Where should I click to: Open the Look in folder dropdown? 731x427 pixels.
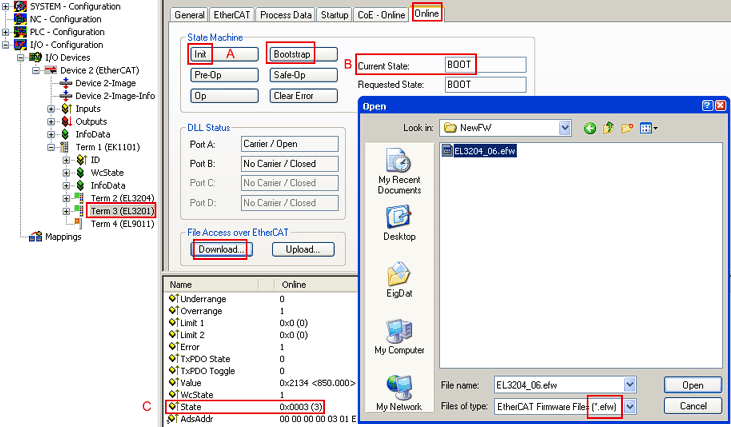coord(565,128)
